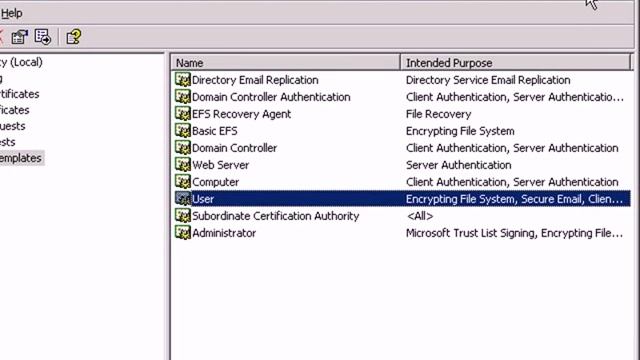Open the Help menu
This screenshot has height=360, width=640.
[11, 13]
